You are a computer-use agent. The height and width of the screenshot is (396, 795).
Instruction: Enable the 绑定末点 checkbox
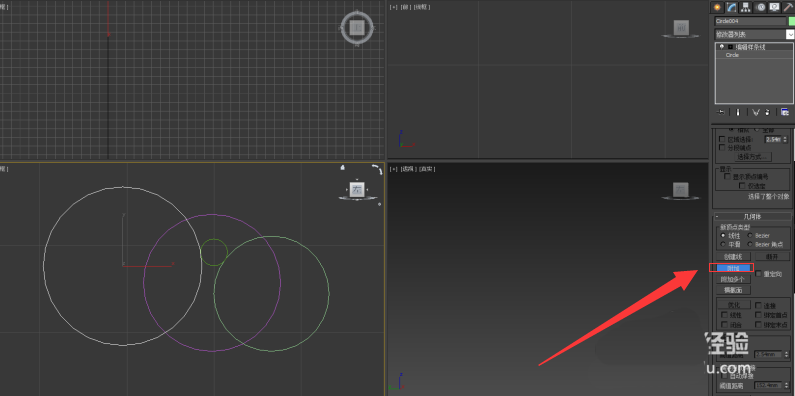point(758,325)
